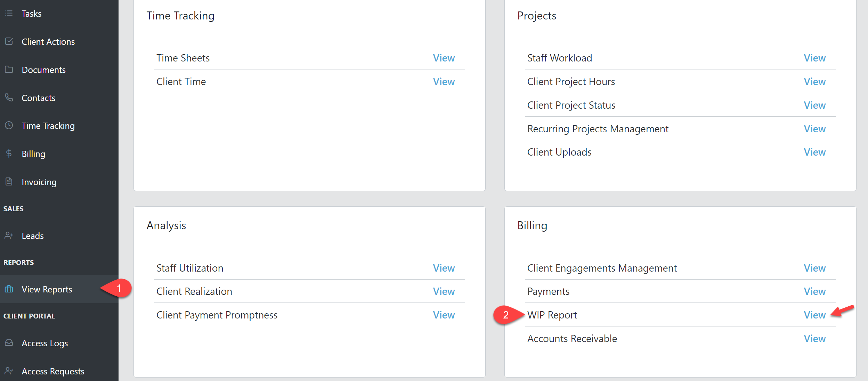View the Staff Workload report
Viewport: 868px width, 381px height.
(814, 58)
